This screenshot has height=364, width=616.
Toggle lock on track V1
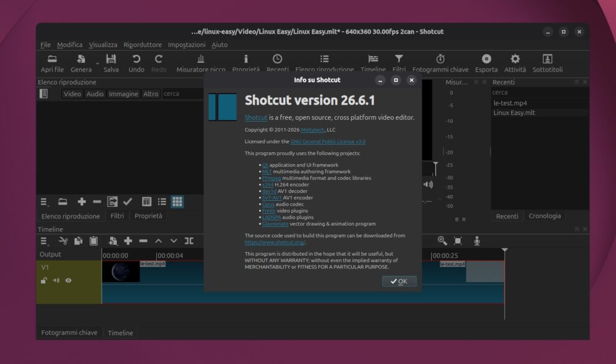pos(44,280)
